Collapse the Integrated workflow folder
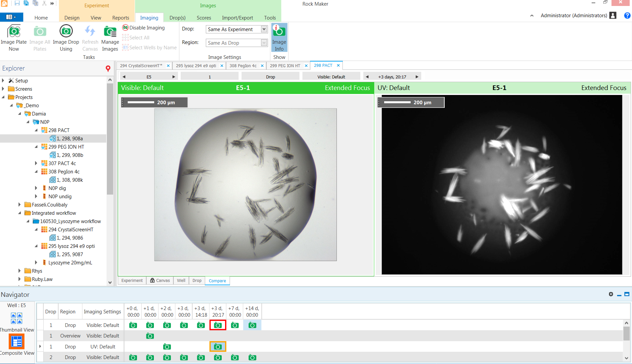This screenshot has height=364, width=632. click(x=20, y=213)
